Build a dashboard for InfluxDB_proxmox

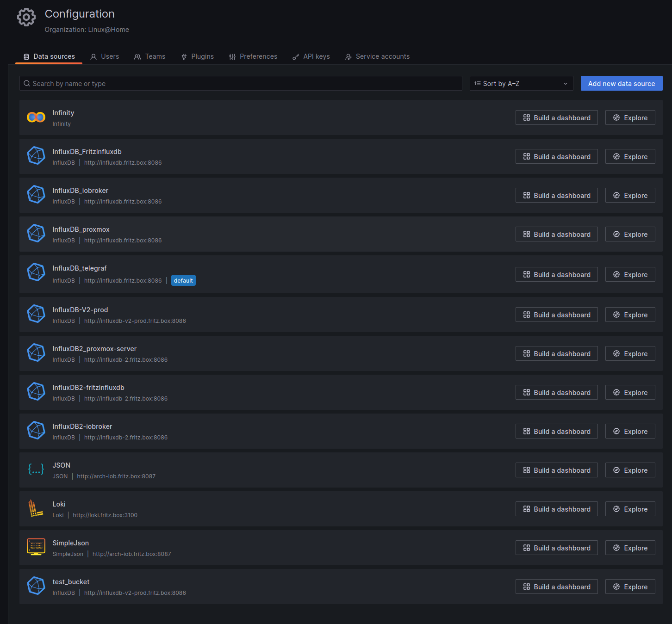point(557,234)
